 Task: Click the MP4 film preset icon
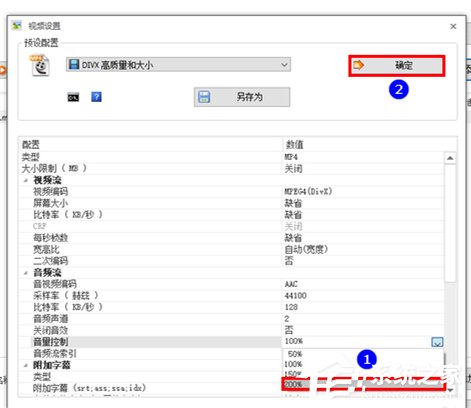(x=40, y=66)
